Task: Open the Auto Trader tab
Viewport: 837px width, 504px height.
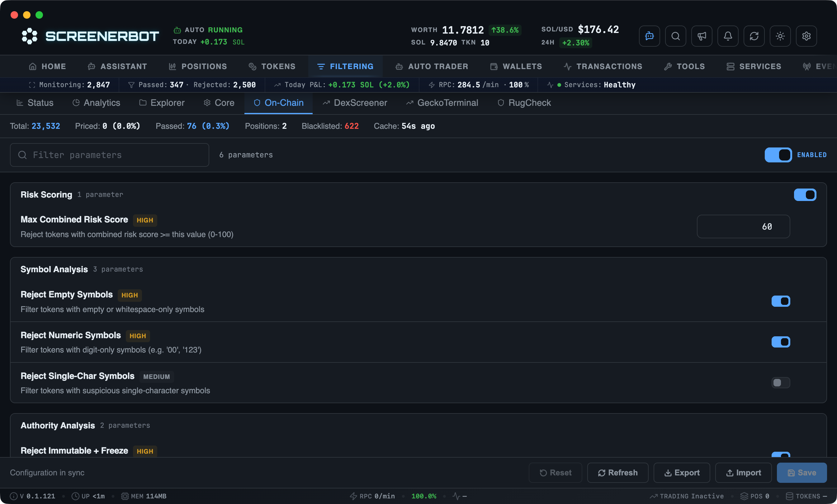Action: [x=432, y=67]
